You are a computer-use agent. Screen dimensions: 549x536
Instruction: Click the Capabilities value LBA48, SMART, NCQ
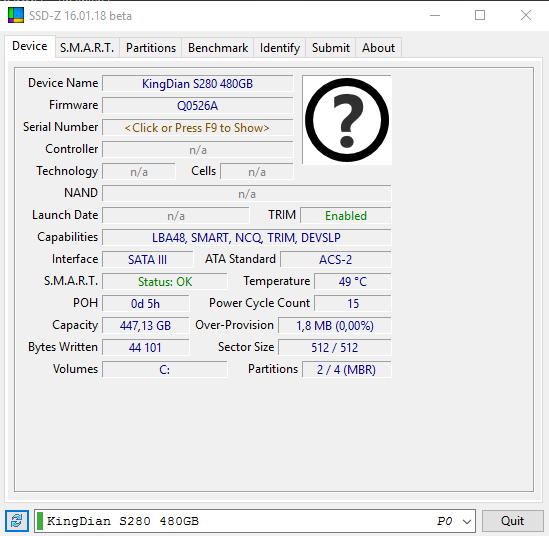246,238
